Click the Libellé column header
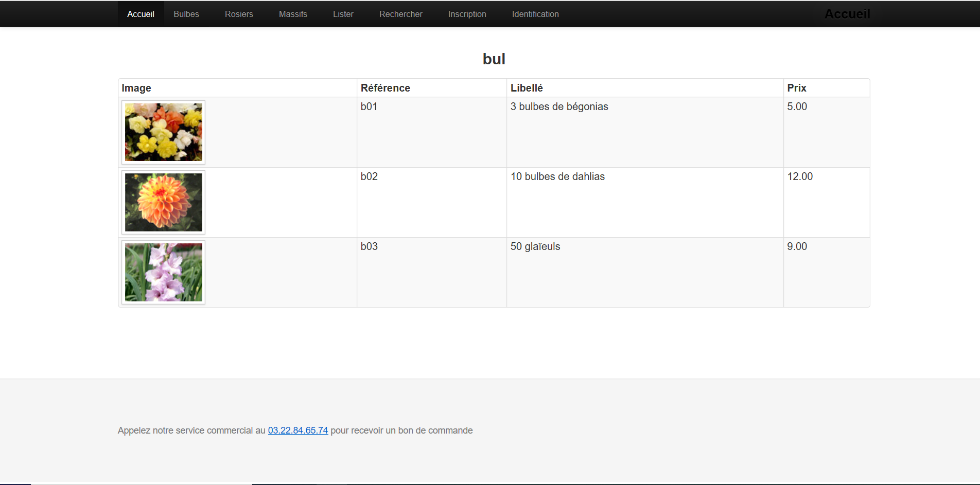This screenshot has height=485, width=980. click(527, 88)
